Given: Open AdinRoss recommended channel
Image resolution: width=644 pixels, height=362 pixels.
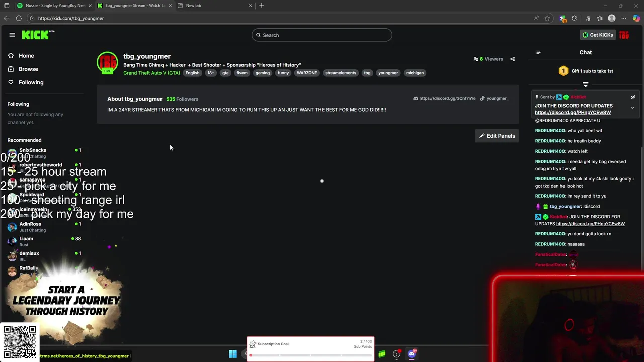Looking at the screenshot, I should tap(44, 227).
